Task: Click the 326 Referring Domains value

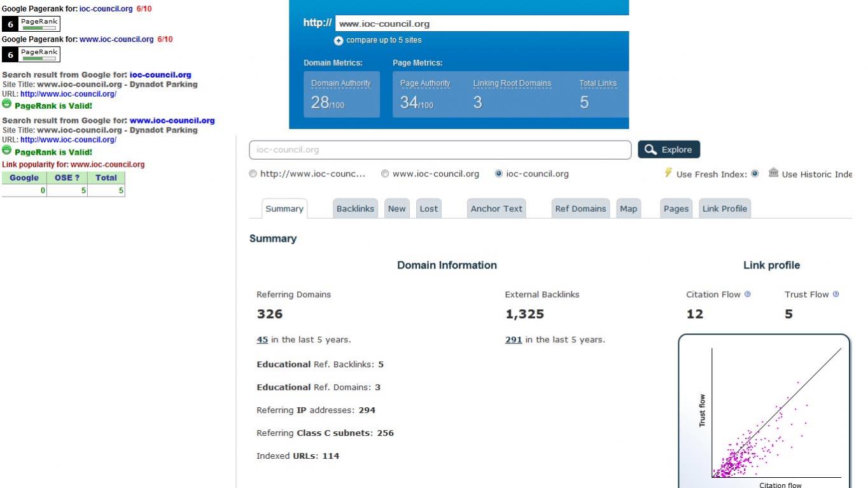Action: (270, 314)
